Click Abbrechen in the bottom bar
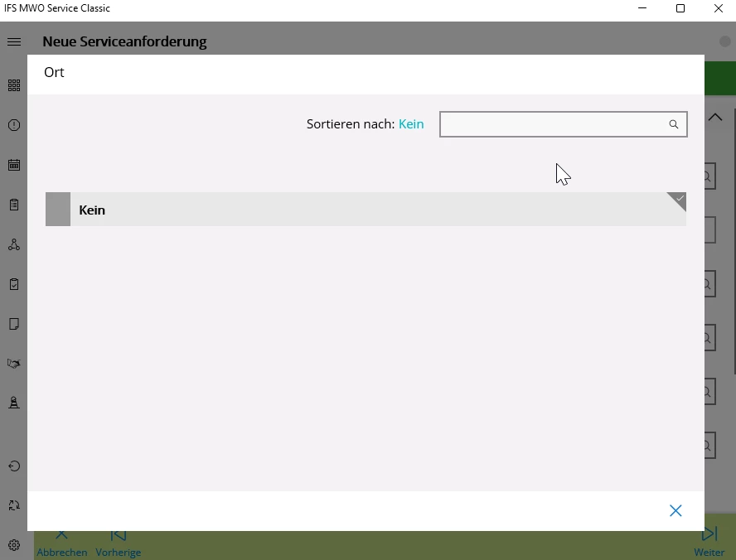The width and height of the screenshot is (736, 560). click(62, 544)
